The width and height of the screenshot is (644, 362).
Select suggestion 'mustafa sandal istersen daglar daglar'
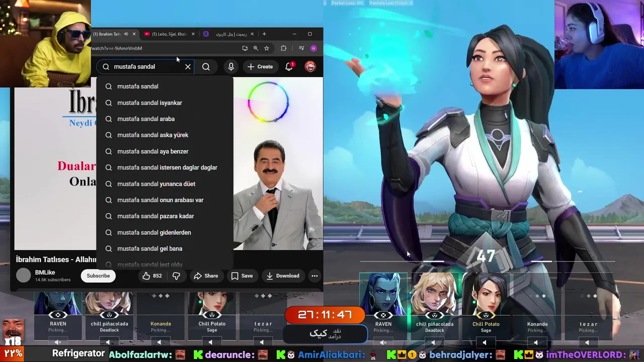point(165,167)
